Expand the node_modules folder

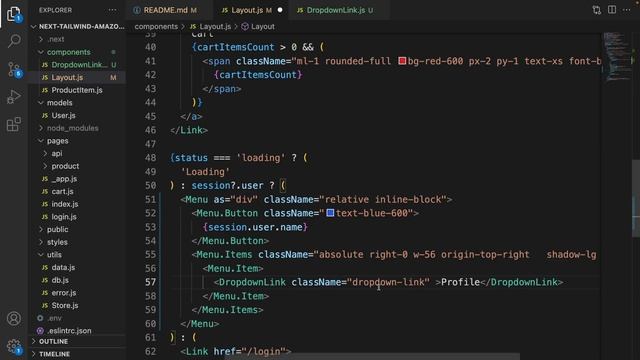[x=77, y=128]
